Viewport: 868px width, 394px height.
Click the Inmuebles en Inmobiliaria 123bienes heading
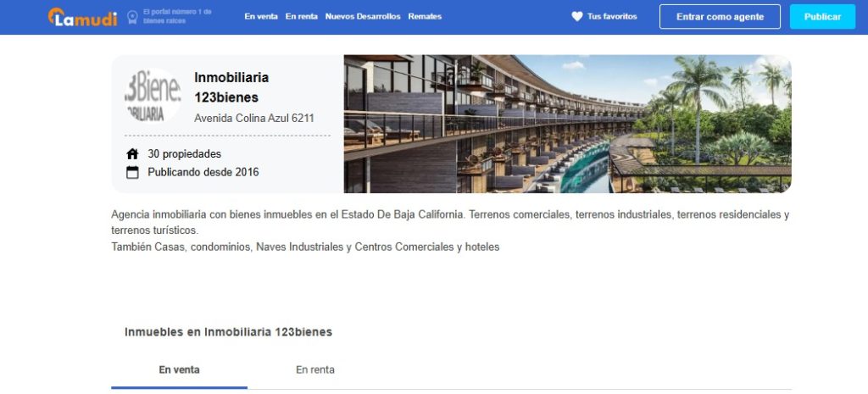click(x=228, y=332)
